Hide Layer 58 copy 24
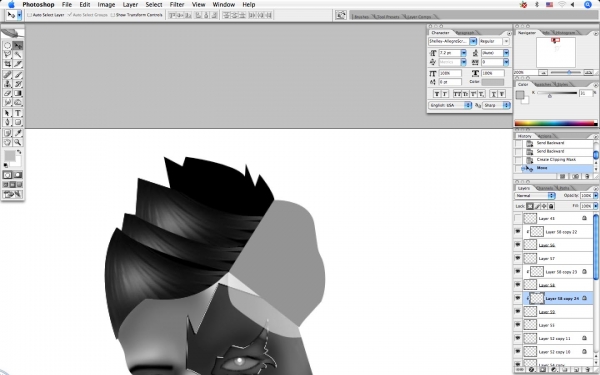 pos(518,298)
